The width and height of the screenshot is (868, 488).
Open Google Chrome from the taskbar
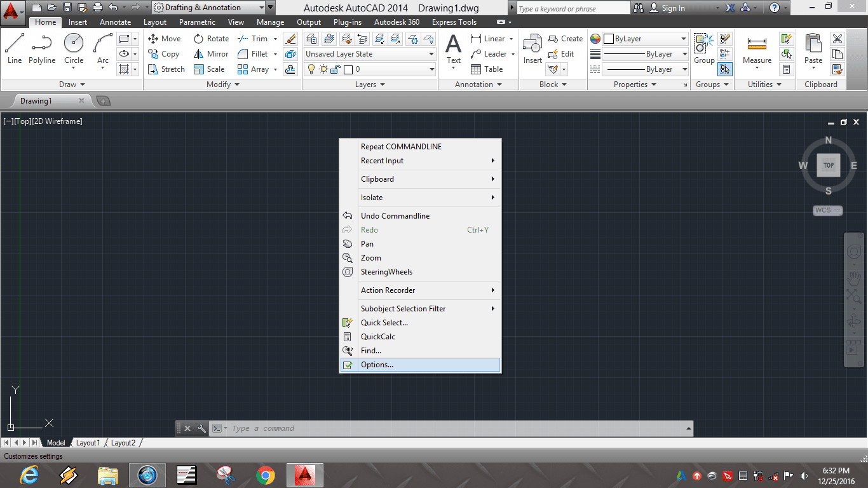(265, 475)
